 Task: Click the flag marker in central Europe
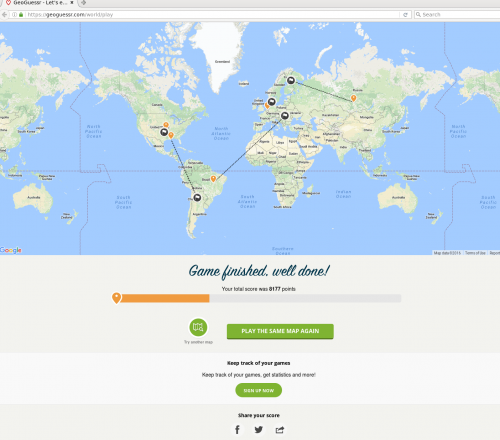(285, 116)
